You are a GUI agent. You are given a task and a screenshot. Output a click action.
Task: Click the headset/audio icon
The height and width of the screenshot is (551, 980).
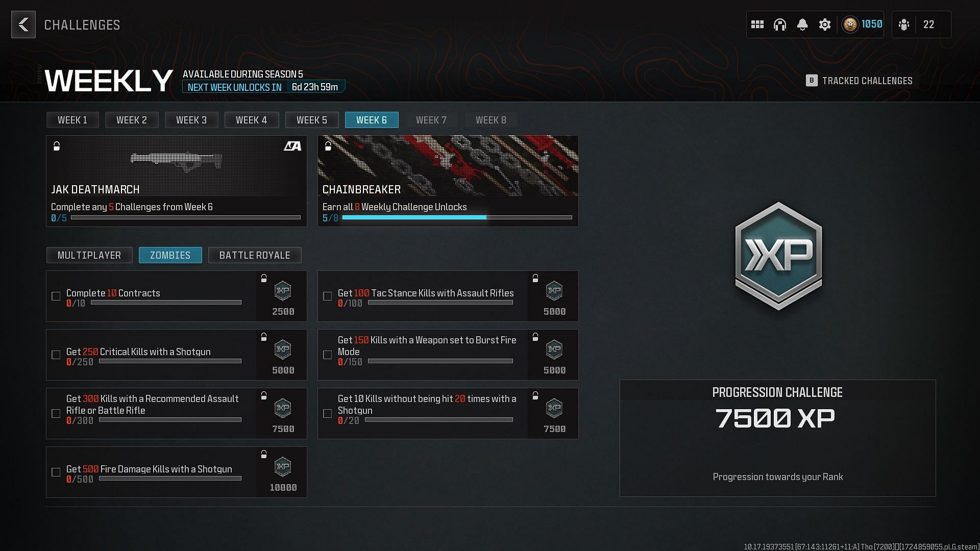pyautogui.click(x=780, y=24)
